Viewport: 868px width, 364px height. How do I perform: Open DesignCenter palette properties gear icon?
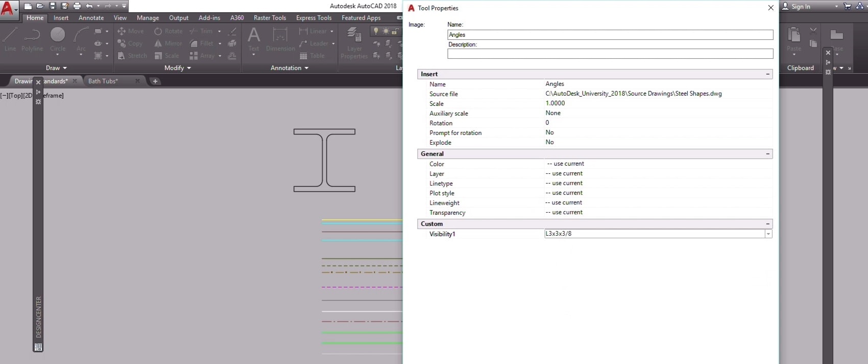pyautogui.click(x=38, y=102)
